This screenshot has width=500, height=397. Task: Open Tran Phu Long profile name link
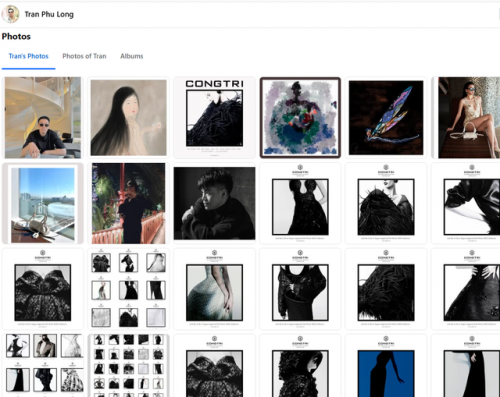(x=49, y=14)
